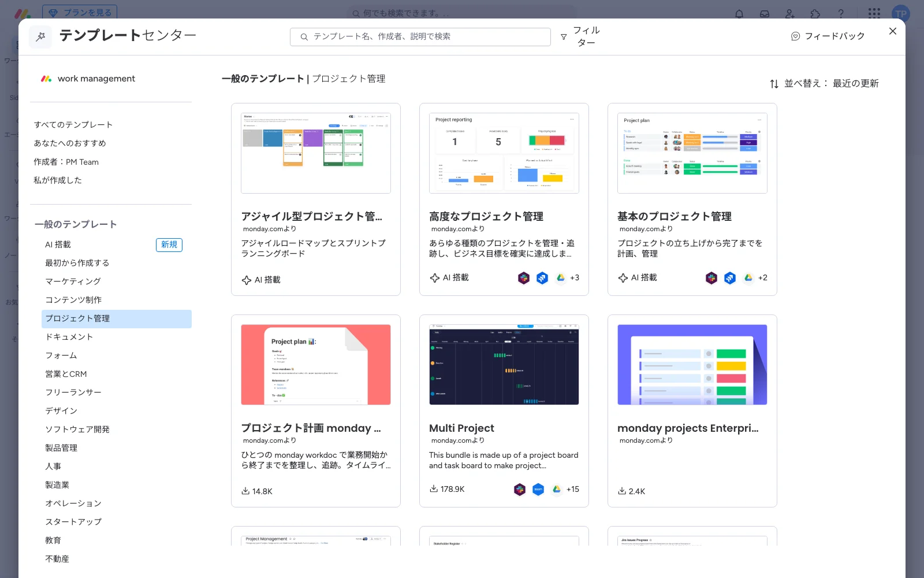The image size is (924, 578).
Task: Open the フィルター filter menu
Action: point(580,36)
